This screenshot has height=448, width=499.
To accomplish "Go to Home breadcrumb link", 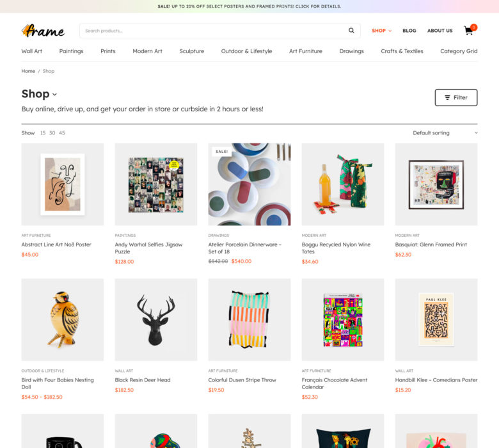I will pyautogui.click(x=28, y=71).
